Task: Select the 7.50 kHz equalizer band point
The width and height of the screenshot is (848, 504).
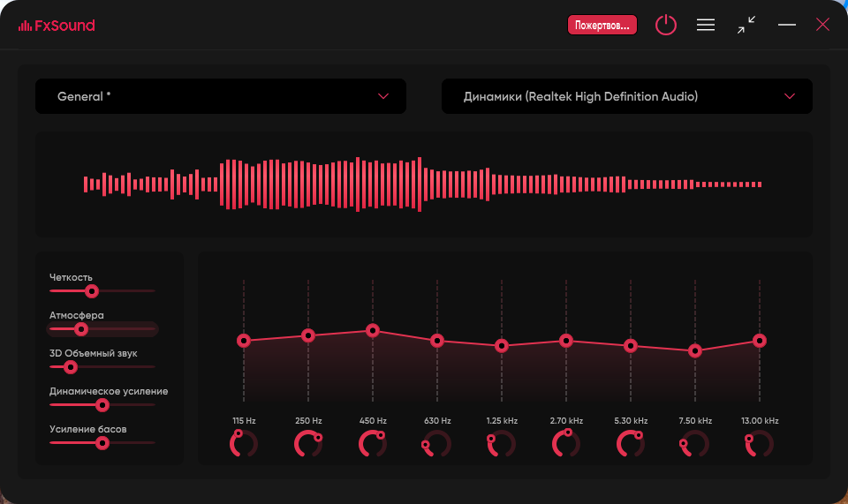Action: [x=695, y=351]
